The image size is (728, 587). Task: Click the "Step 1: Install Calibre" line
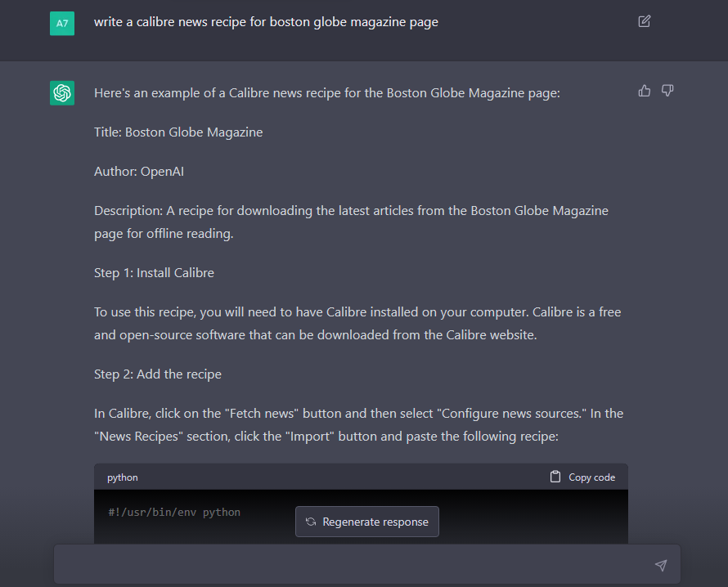click(x=154, y=273)
